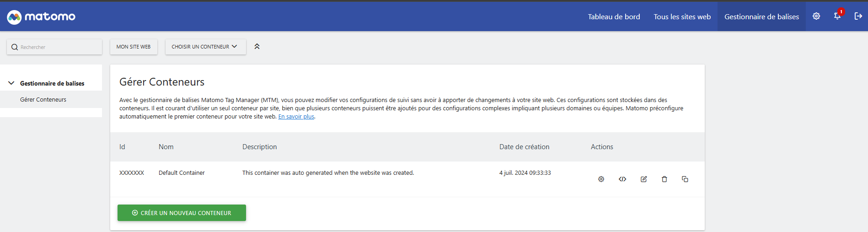This screenshot has width=868, height=232.
Task: Click Créer un nouveau conteneur button
Action: click(x=182, y=213)
